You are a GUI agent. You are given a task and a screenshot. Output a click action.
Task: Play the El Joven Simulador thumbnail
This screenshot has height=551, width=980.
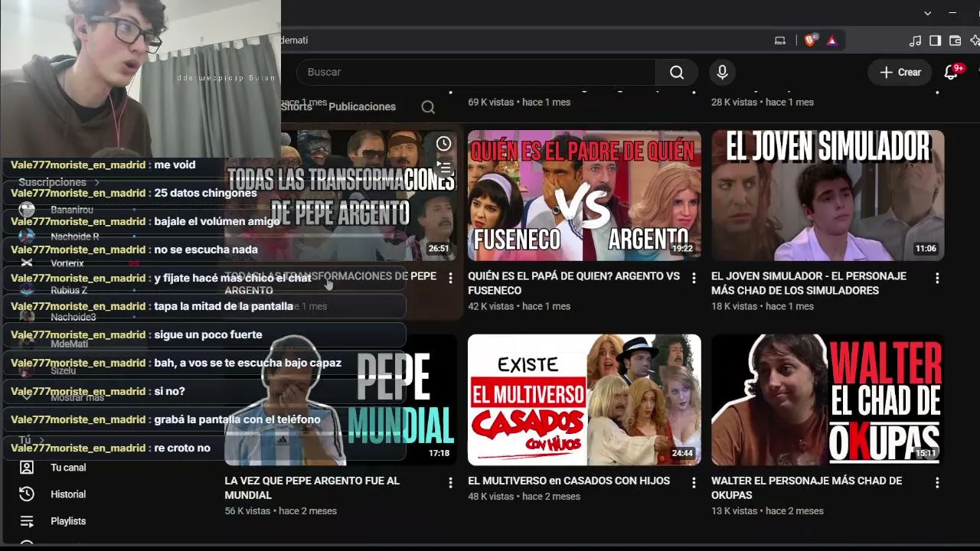click(x=828, y=195)
